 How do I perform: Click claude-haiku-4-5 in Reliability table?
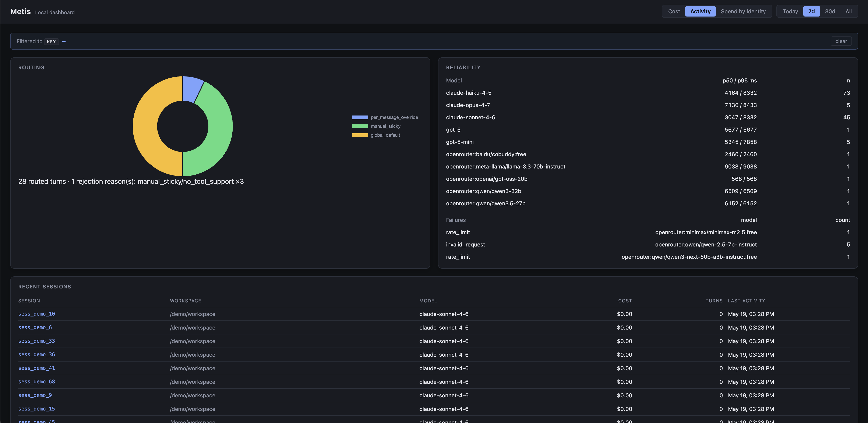(x=468, y=93)
